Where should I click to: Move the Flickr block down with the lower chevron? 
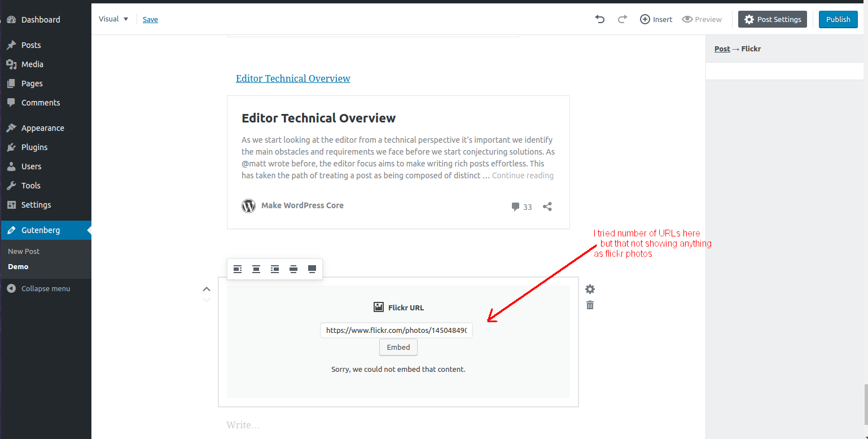(x=207, y=300)
